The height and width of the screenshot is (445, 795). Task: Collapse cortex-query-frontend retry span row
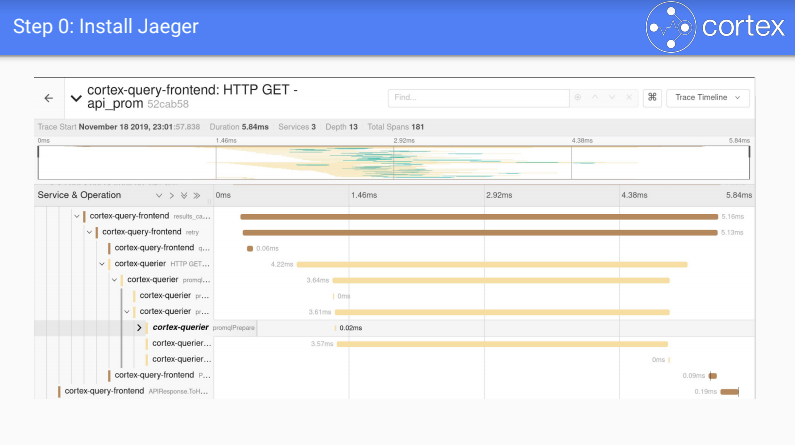click(89, 232)
